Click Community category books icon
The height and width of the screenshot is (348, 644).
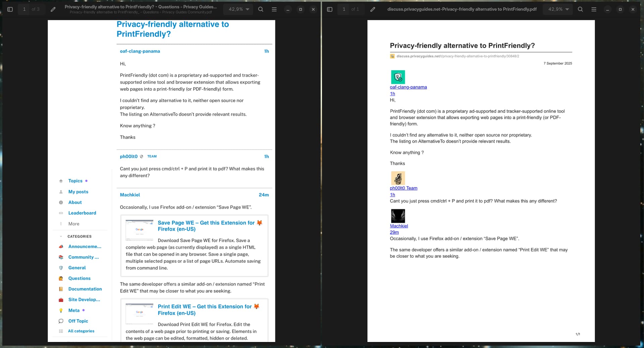pyautogui.click(x=61, y=257)
